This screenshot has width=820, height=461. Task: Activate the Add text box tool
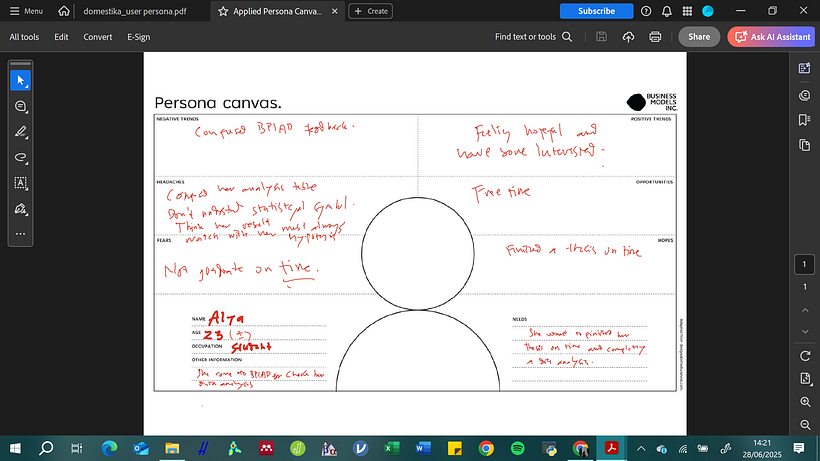(20, 183)
